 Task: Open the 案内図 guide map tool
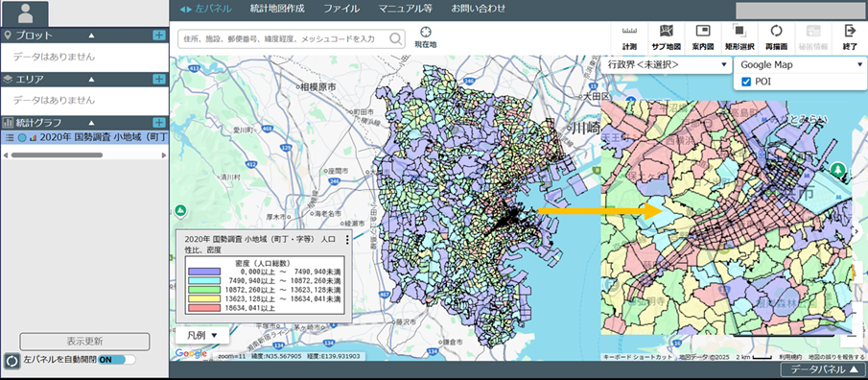point(702,37)
